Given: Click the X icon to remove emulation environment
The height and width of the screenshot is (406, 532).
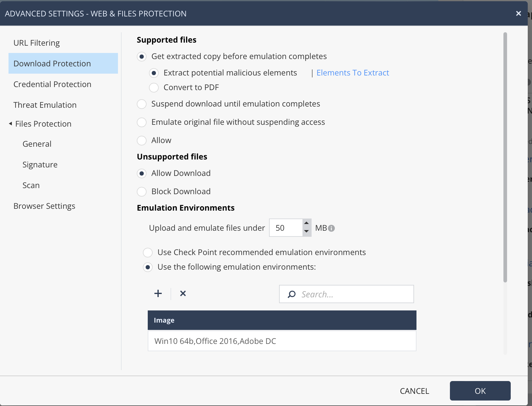Looking at the screenshot, I should point(183,294).
